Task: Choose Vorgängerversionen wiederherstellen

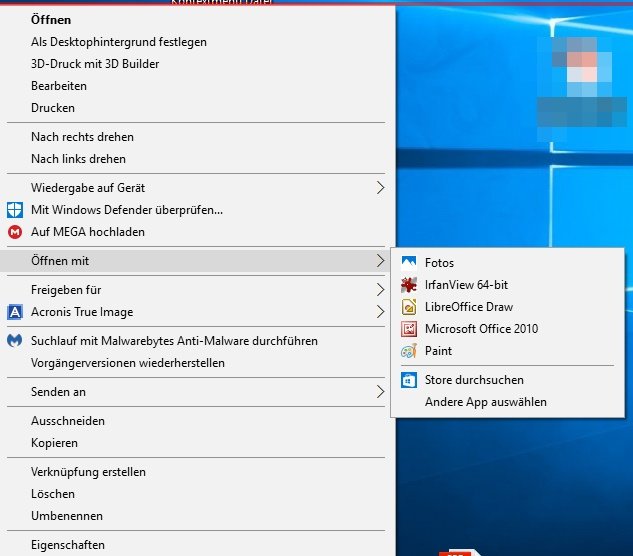Action: pos(196,363)
